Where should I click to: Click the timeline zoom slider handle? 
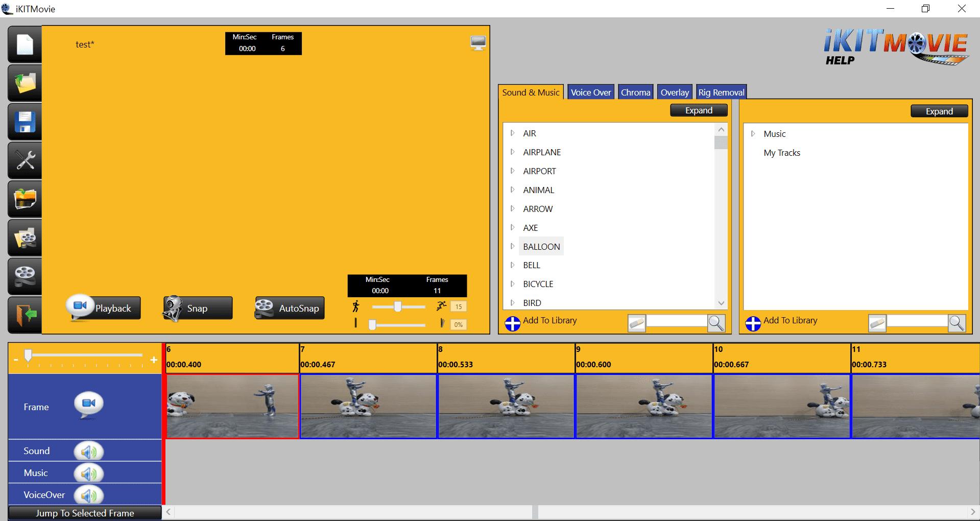pos(28,355)
